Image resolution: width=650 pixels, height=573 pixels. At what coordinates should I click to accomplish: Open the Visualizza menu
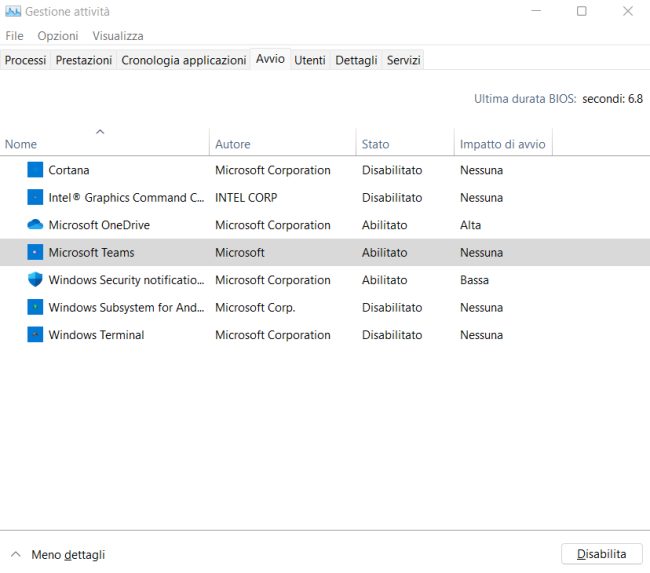[118, 36]
